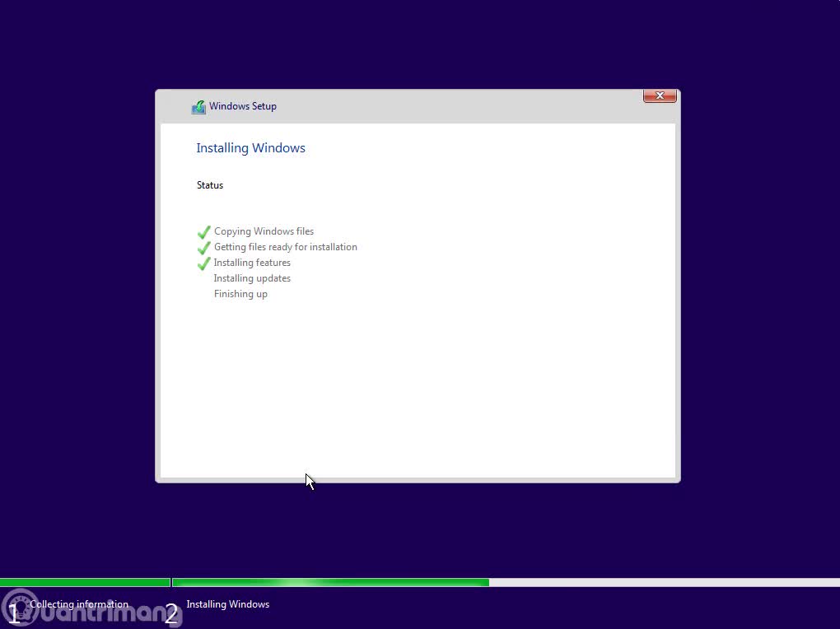
Task: Select the 'Copying Windows files' text
Action: click(264, 231)
